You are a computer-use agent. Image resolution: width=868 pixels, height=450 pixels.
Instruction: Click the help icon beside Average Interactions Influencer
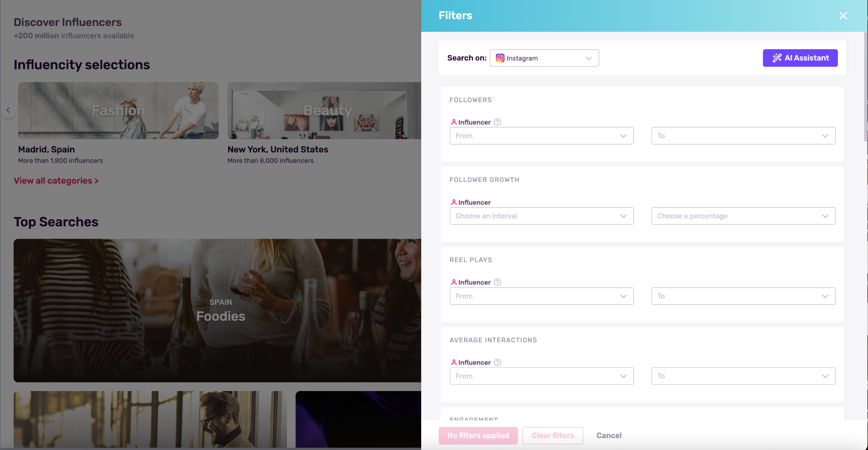(498, 363)
